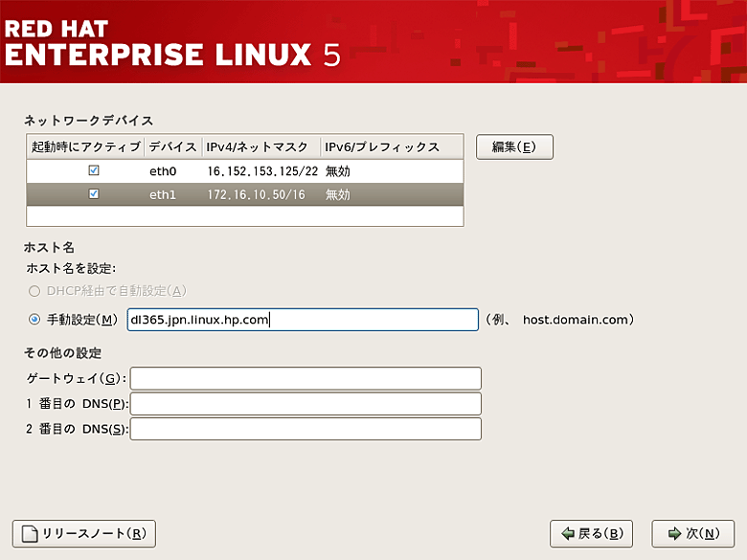This screenshot has height=560, width=747.
Task: Click the hostname field with dl365.jpn.linux.hp.com
Action: coord(302,320)
